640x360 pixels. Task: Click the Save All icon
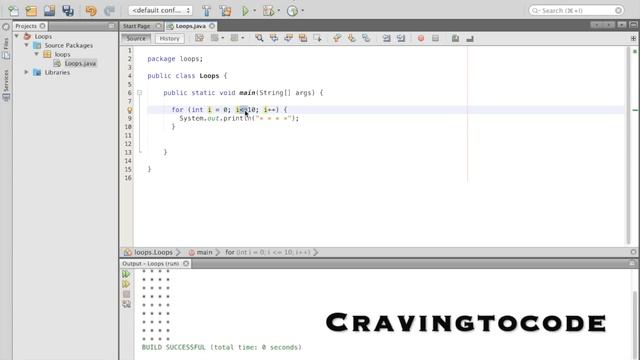[68, 11]
